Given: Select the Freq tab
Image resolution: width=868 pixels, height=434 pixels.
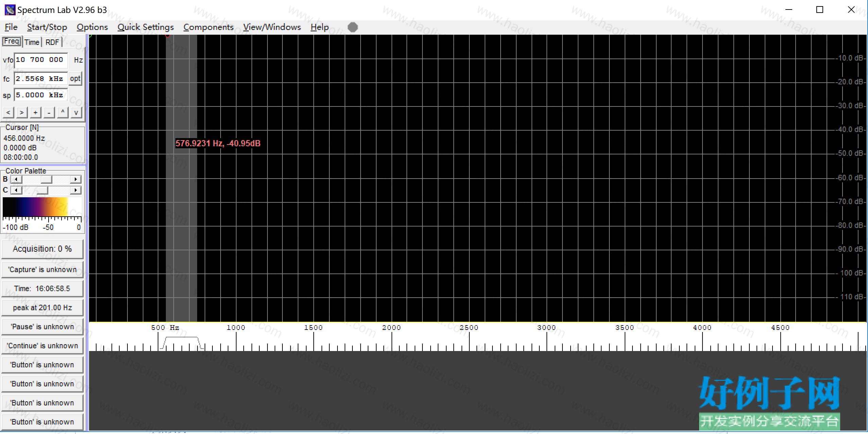Looking at the screenshot, I should point(12,41).
